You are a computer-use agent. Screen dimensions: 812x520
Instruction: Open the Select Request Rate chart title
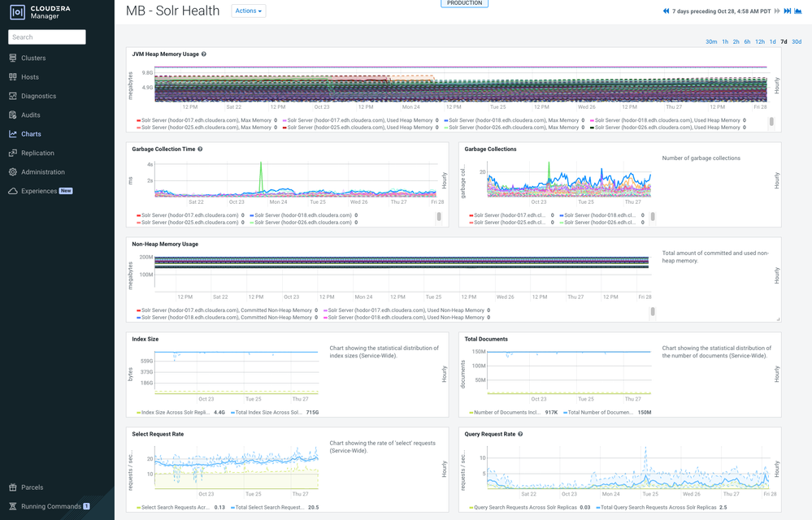pos(158,434)
